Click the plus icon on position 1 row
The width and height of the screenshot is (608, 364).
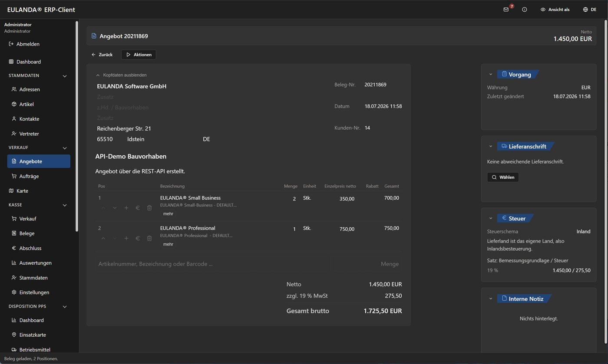[x=126, y=208]
